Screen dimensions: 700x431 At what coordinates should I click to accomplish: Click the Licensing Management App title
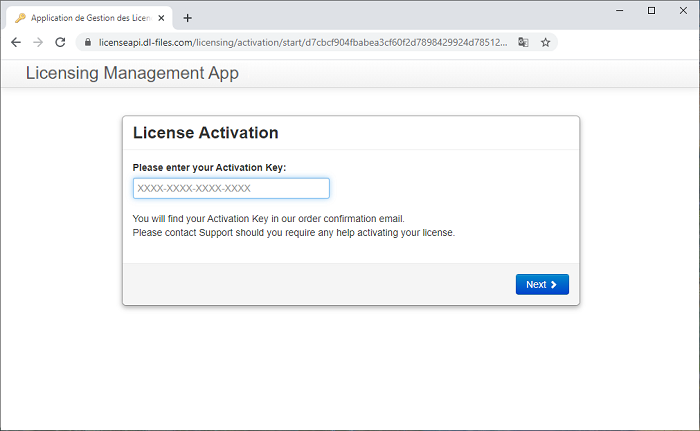(x=132, y=73)
